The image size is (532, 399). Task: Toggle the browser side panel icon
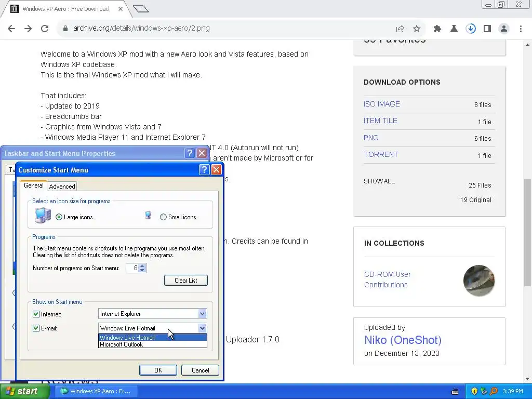[x=487, y=29]
